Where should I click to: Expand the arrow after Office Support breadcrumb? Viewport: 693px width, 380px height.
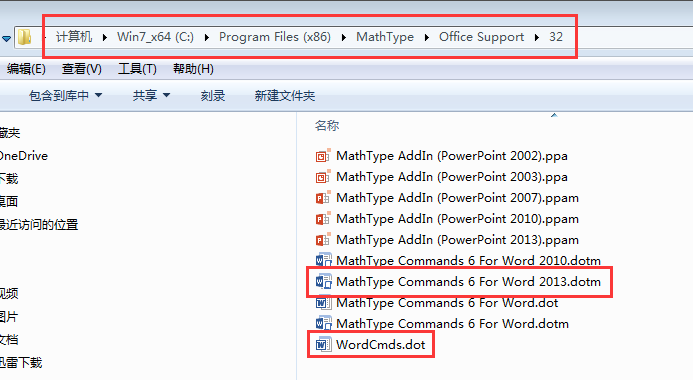coord(537,38)
